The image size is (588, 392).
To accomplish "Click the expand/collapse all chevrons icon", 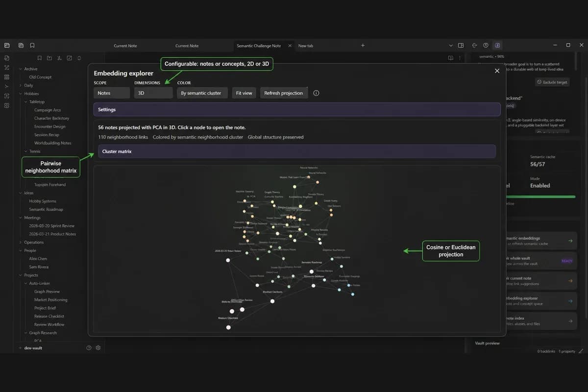I will (x=79, y=58).
